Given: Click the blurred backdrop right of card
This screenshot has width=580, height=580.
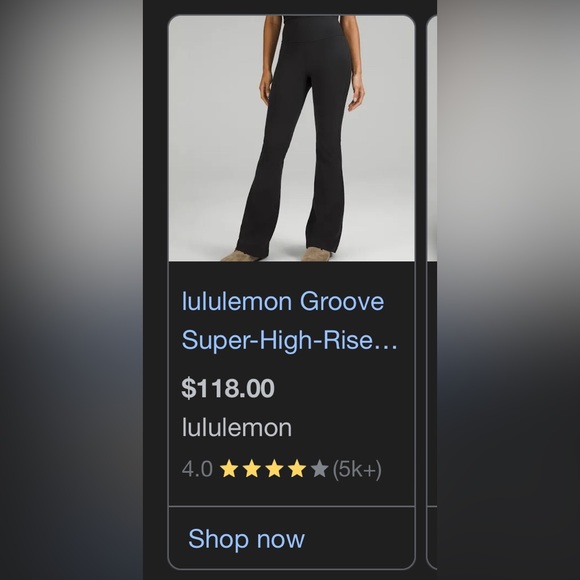Looking at the screenshot, I should (508, 290).
